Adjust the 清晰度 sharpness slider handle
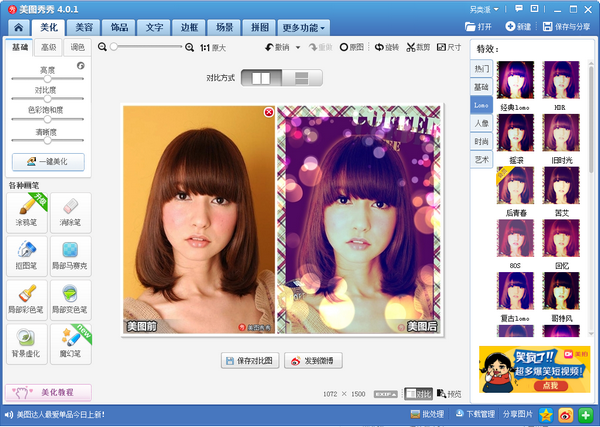This screenshot has height=427, width=600. click(x=47, y=140)
